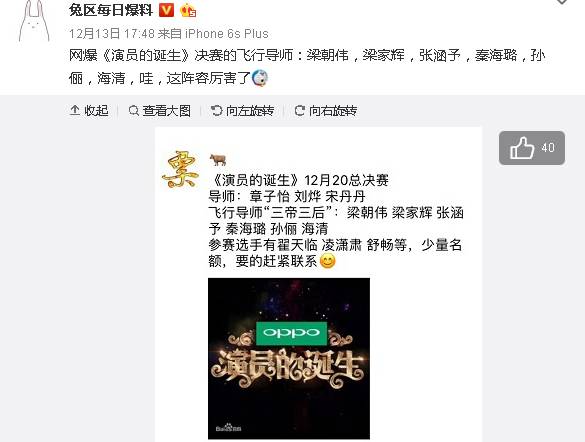Click the iPhone 6s Plus source link
Viewport: 585px width, 442px height.
[227, 34]
